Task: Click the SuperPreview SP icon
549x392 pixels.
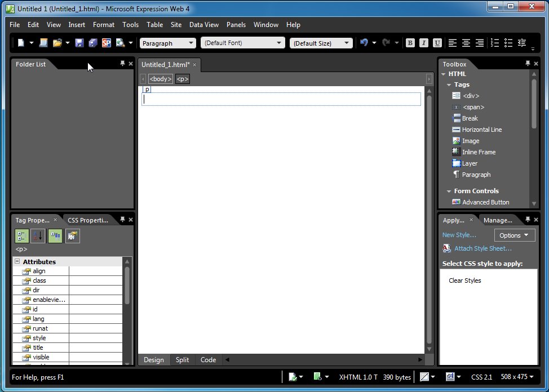Action: coord(107,43)
